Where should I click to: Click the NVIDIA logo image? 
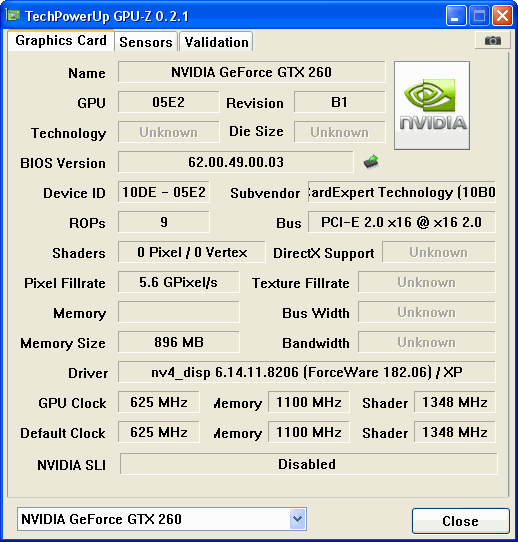pos(432,105)
